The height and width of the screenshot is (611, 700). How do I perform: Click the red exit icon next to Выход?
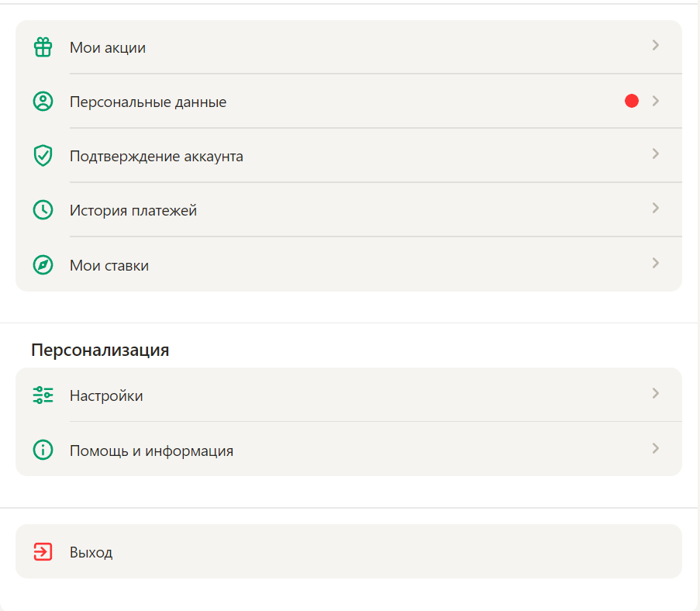tap(43, 551)
